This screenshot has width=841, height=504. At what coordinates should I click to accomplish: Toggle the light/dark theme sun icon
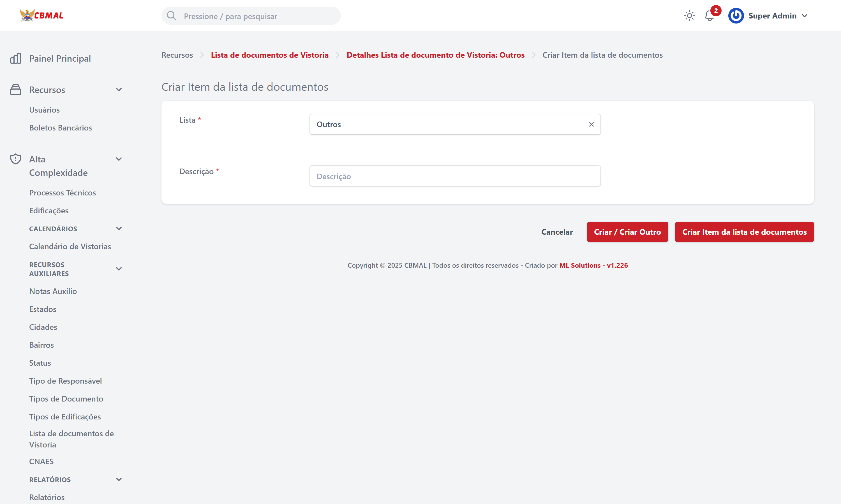pos(689,16)
